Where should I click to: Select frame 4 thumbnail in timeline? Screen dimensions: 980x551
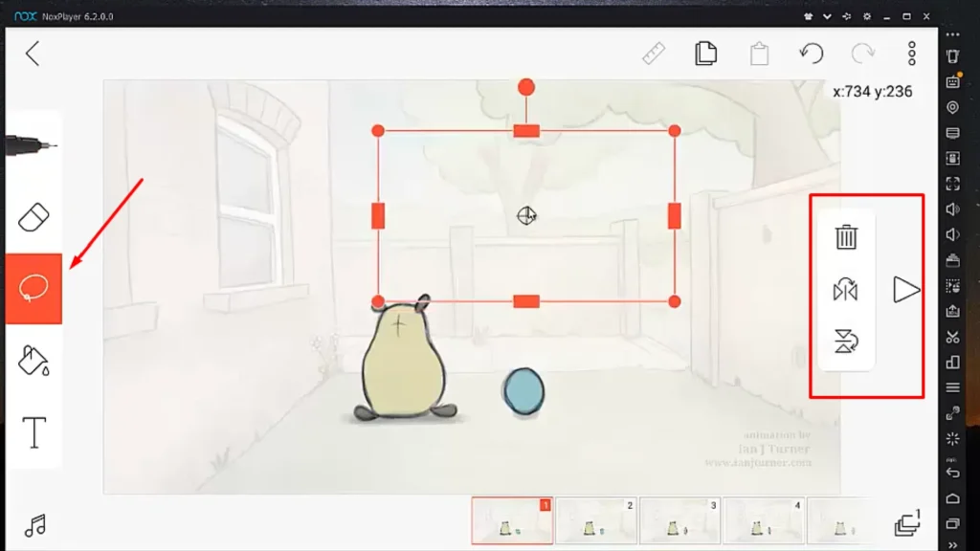[x=764, y=521]
